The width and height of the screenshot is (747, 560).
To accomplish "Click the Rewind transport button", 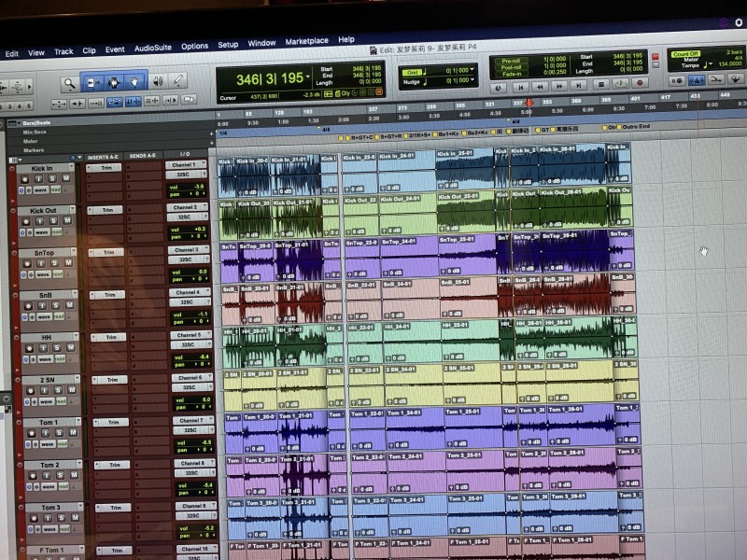I will pos(540,86).
